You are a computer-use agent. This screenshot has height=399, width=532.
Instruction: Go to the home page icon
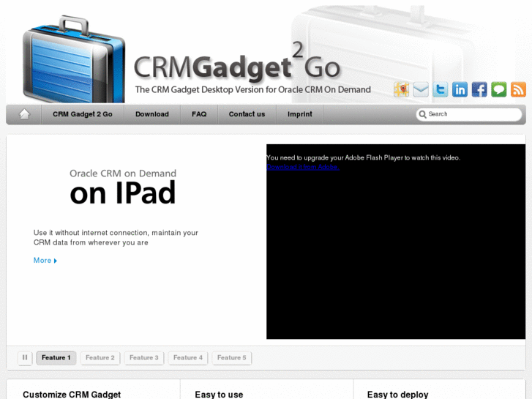click(24, 114)
